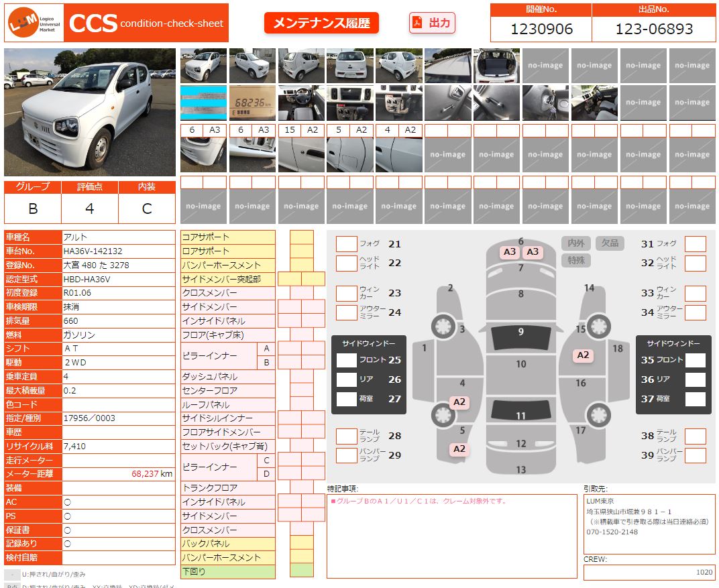
Task: Click the CREW input field
Action: (x=649, y=572)
